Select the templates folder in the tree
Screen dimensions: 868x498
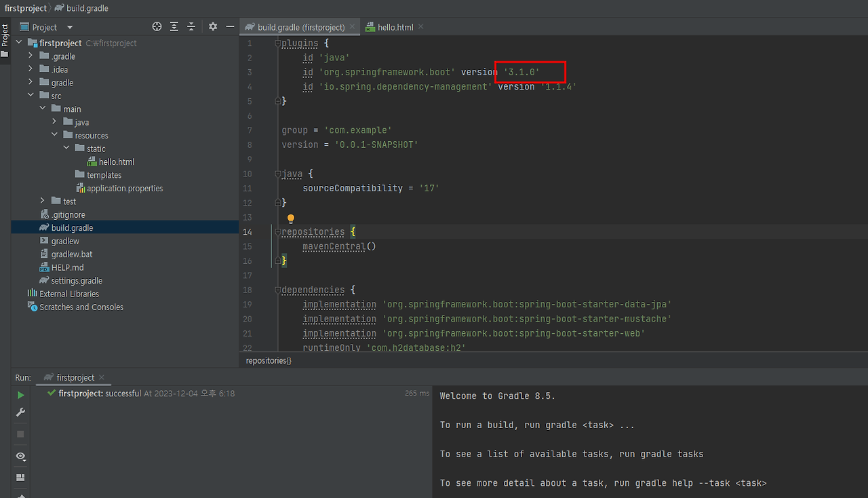104,175
